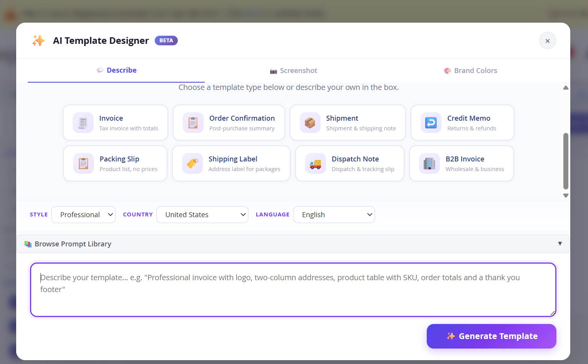Click the Packing Slip clipboard icon
Screen dimensions: 588x364
coord(84,163)
